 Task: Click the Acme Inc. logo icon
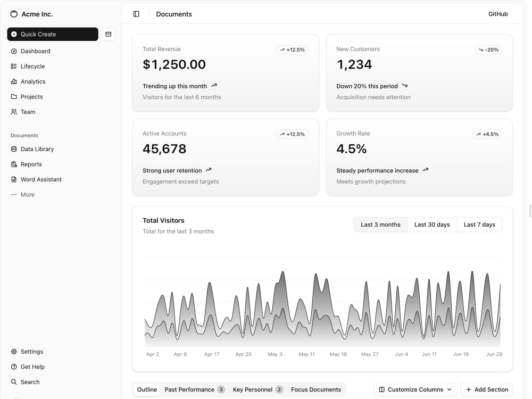[14, 14]
